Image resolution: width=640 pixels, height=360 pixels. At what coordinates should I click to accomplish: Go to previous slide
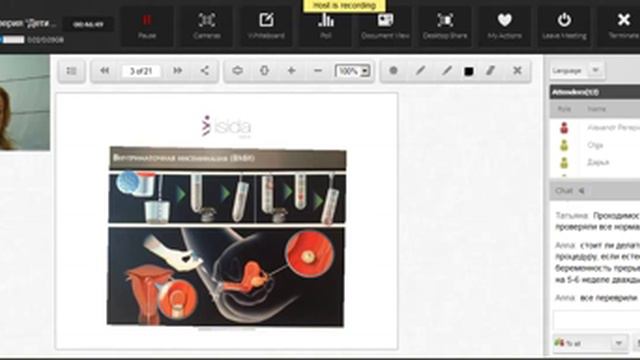(104, 71)
